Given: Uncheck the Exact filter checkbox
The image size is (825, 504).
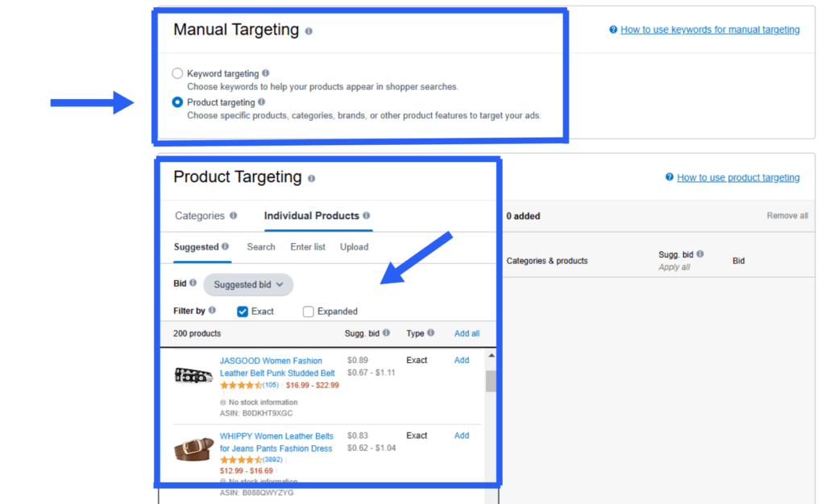Looking at the screenshot, I should click(243, 312).
